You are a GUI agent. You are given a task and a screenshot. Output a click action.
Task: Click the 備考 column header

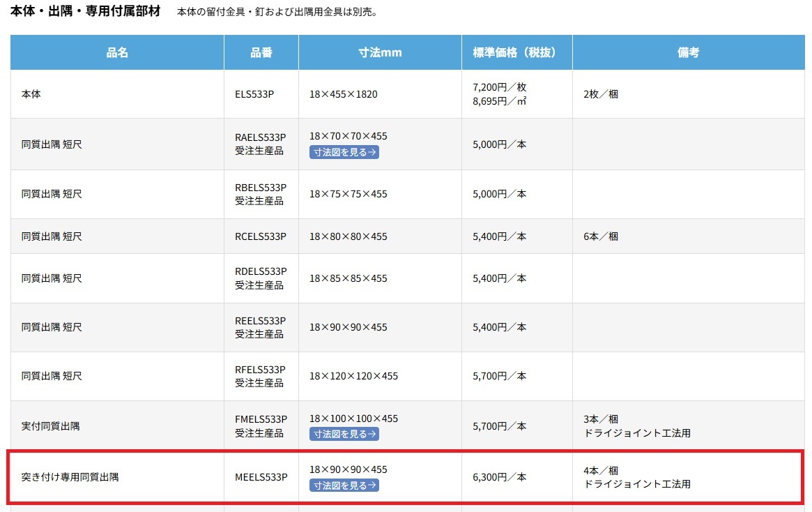(688, 52)
